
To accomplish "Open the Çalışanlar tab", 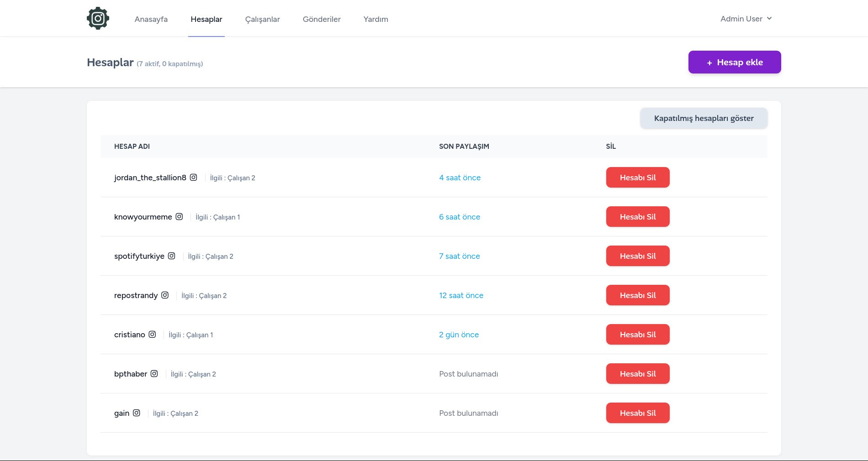I will click(263, 19).
